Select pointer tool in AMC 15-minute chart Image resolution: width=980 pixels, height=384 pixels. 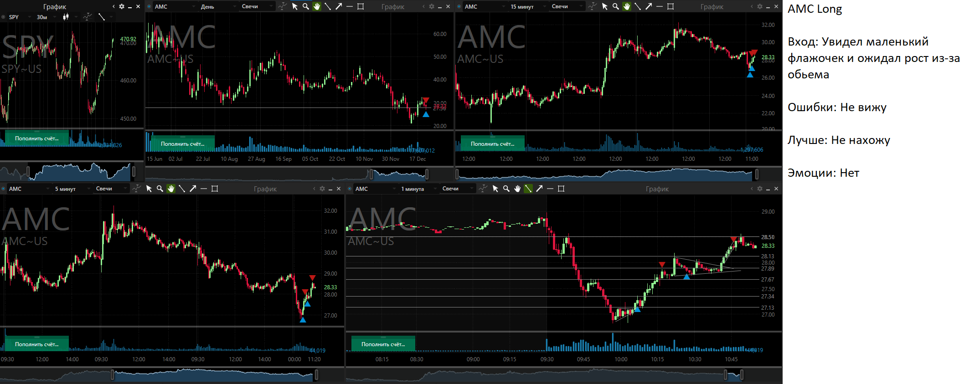605,6
